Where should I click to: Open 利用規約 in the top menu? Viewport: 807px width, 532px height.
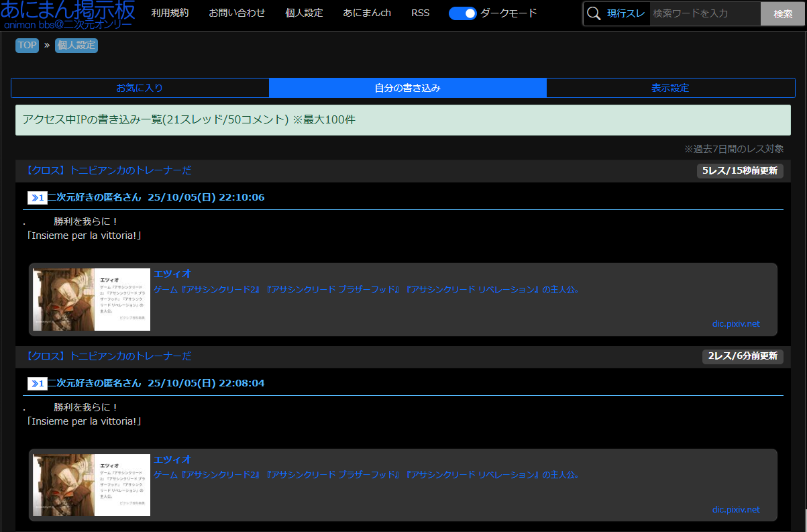coord(170,13)
